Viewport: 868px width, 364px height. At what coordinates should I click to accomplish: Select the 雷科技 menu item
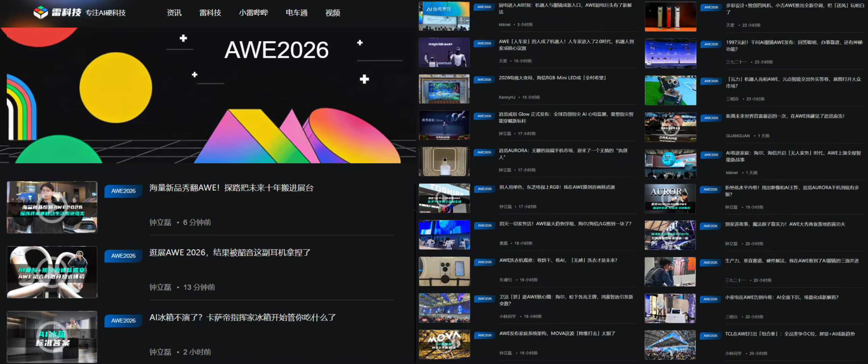click(210, 13)
